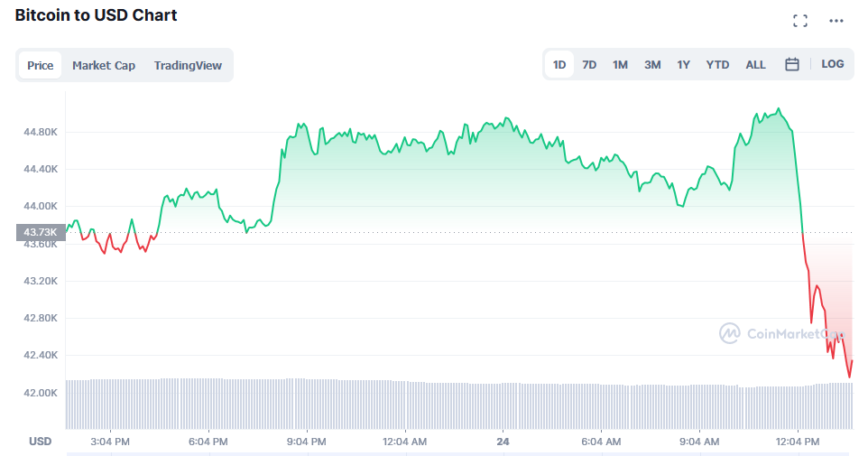
Task: Enter fullscreen chart mode
Action: tap(799, 21)
